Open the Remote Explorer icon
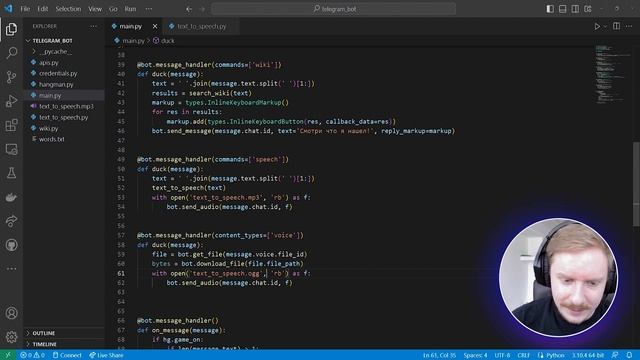Image resolution: width=640 pixels, height=360 pixels. (x=11, y=149)
